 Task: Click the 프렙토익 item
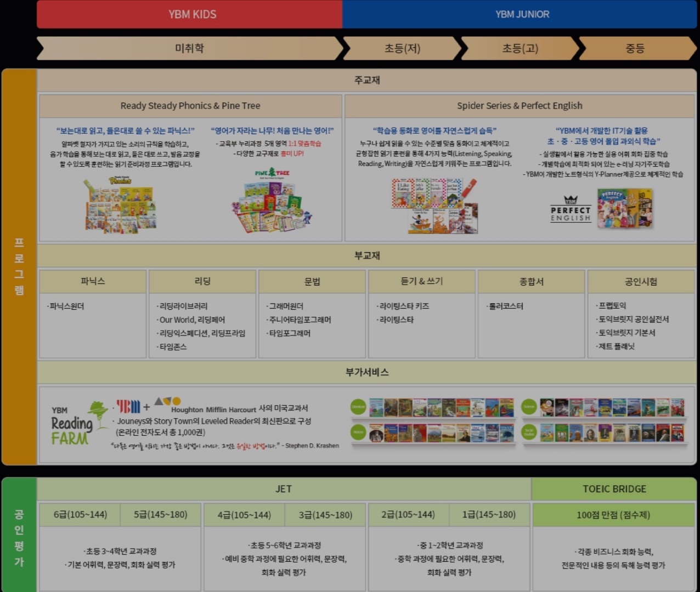tap(611, 306)
